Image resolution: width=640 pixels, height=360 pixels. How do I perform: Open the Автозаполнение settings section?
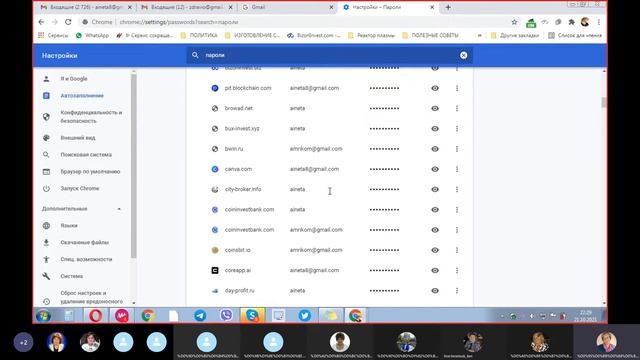83,96
